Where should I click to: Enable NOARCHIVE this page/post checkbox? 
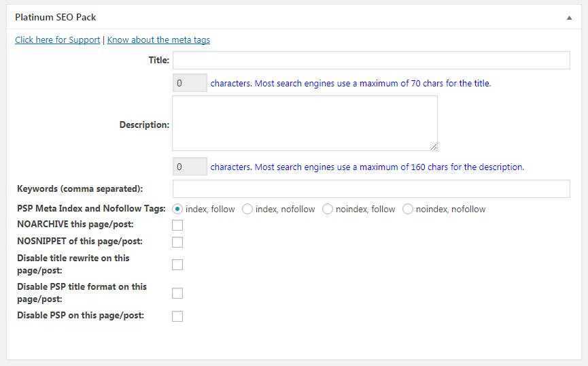(x=177, y=225)
